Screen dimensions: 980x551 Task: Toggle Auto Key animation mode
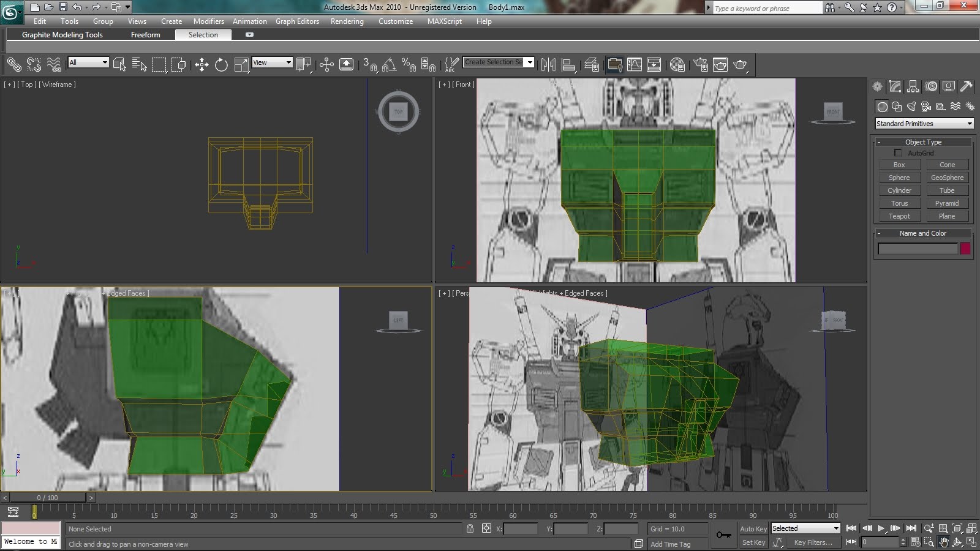753,529
